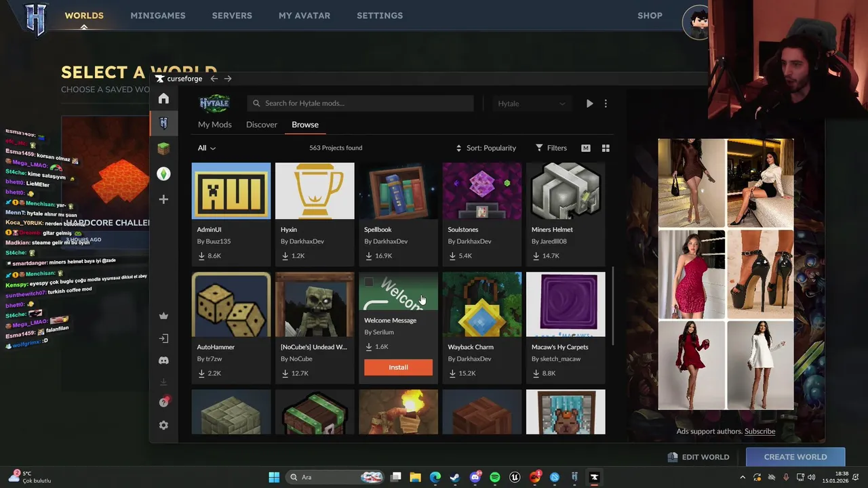The height and width of the screenshot is (488, 868).
Task: Go back with the CurseForge back arrow
Action: pos(214,79)
